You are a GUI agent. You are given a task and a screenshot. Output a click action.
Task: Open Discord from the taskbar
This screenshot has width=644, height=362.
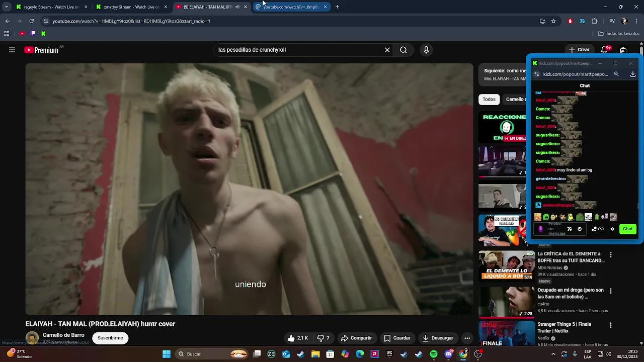click(x=448, y=354)
